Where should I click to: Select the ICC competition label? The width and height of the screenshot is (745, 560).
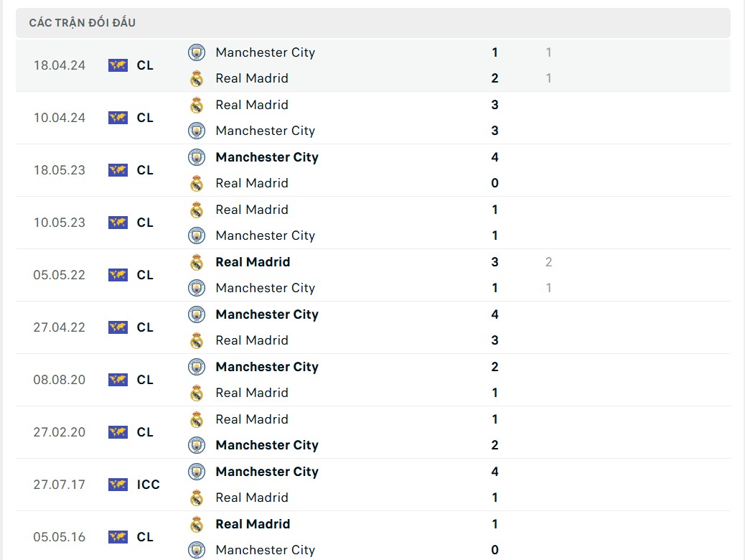pyautogui.click(x=149, y=485)
